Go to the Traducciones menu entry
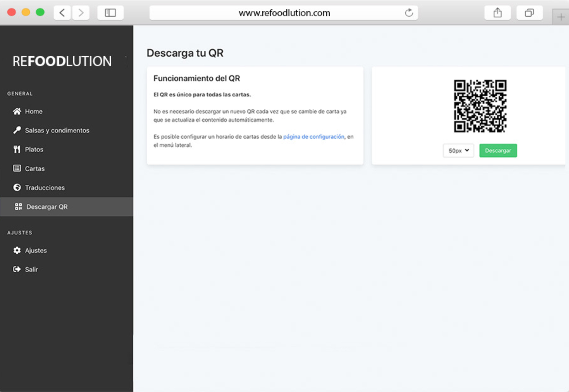This screenshot has width=569, height=392. coord(45,187)
